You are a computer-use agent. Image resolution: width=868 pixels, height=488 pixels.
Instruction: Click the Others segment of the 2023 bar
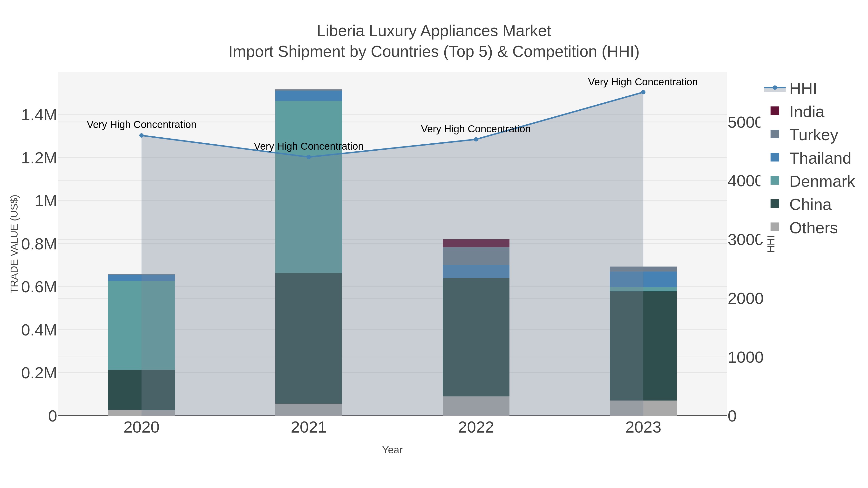pos(643,408)
